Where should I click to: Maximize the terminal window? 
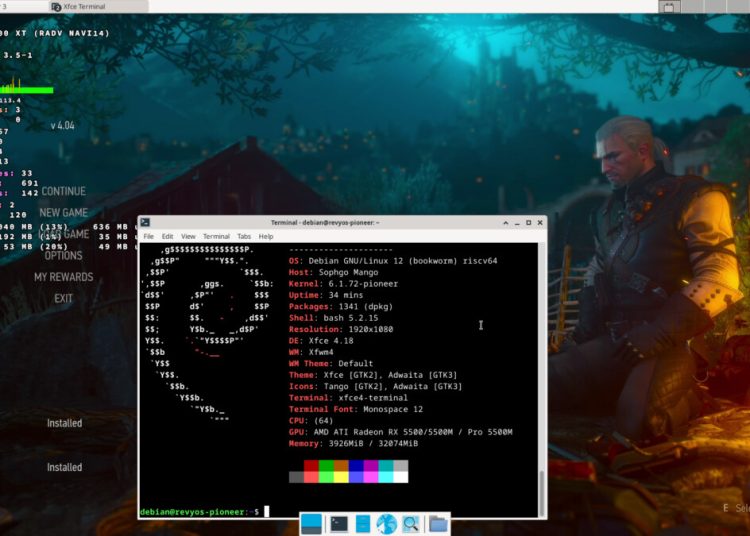click(529, 223)
